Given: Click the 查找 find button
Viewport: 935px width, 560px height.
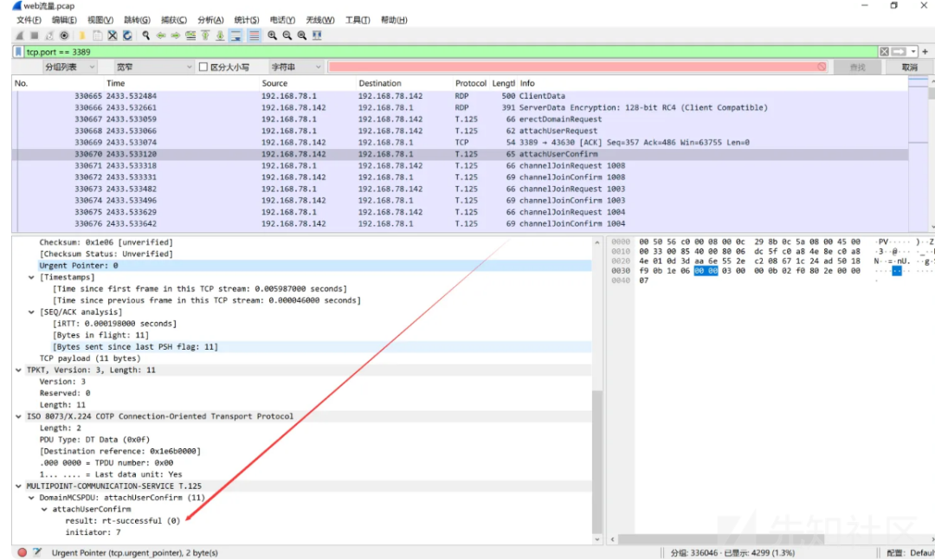Looking at the screenshot, I should (857, 67).
